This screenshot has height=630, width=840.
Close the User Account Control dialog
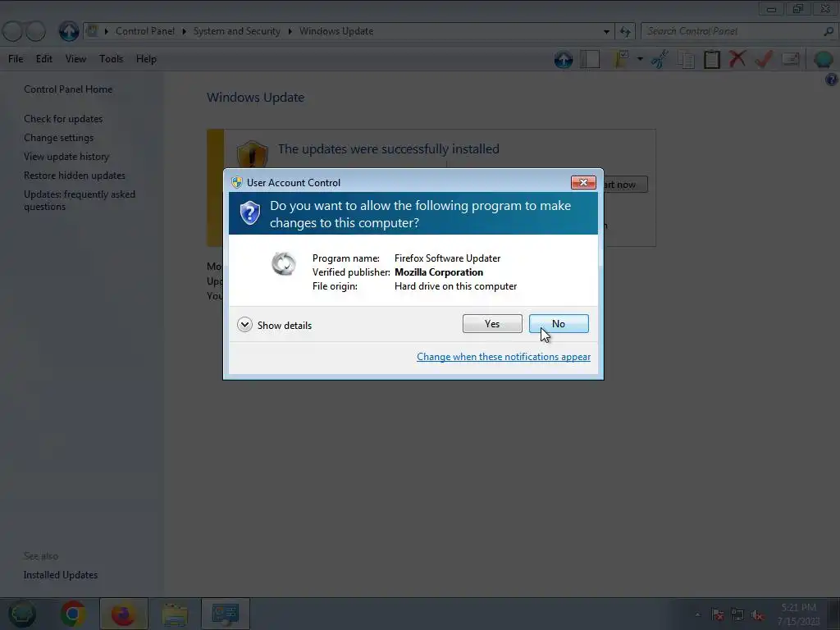click(583, 183)
